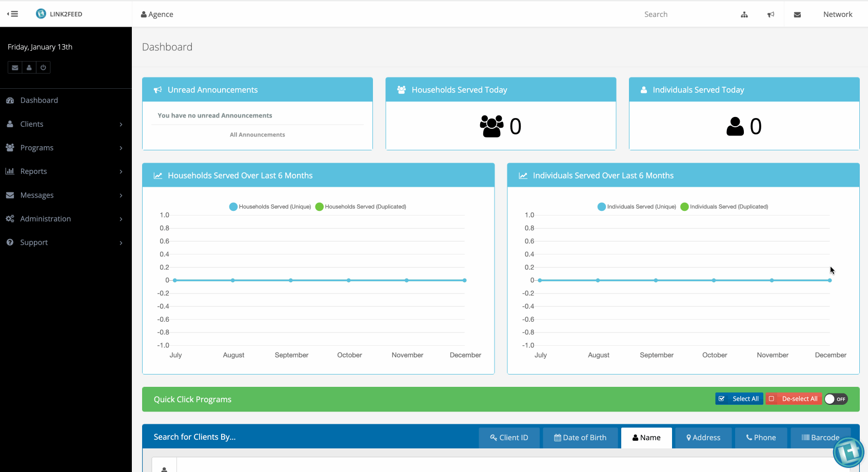Open announcements via the megaphone header icon
Viewport: 868px width, 472px height.
click(771, 14)
